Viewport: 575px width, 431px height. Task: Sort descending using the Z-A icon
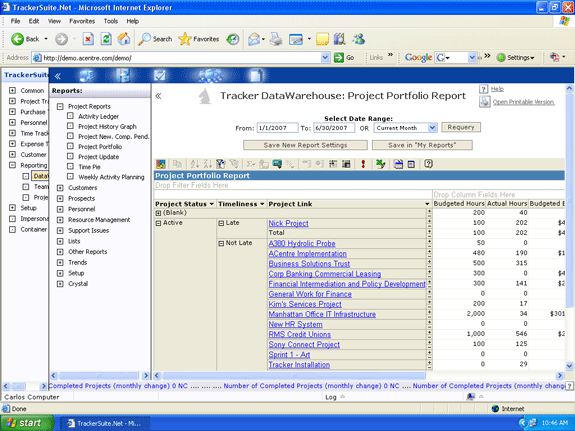pos(208,164)
